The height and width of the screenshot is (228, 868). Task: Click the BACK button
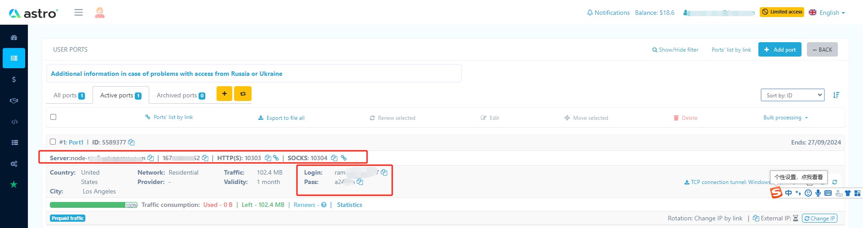pyautogui.click(x=822, y=49)
